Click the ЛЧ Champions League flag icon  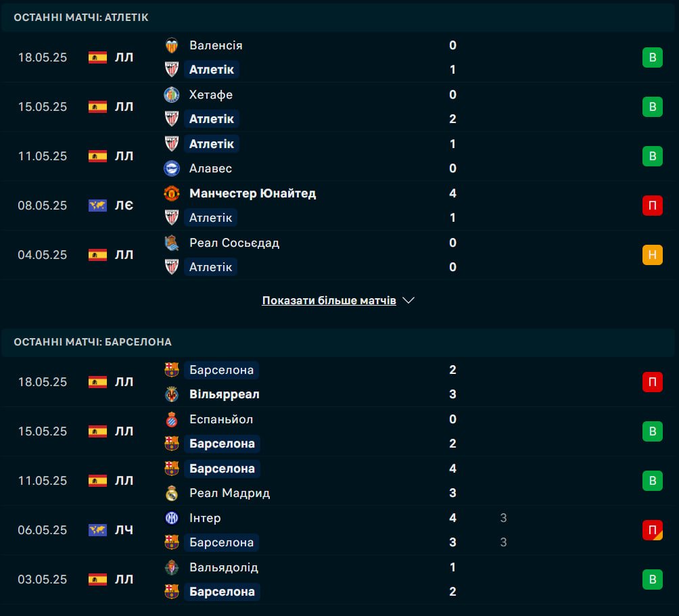pyautogui.click(x=97, y=530)
